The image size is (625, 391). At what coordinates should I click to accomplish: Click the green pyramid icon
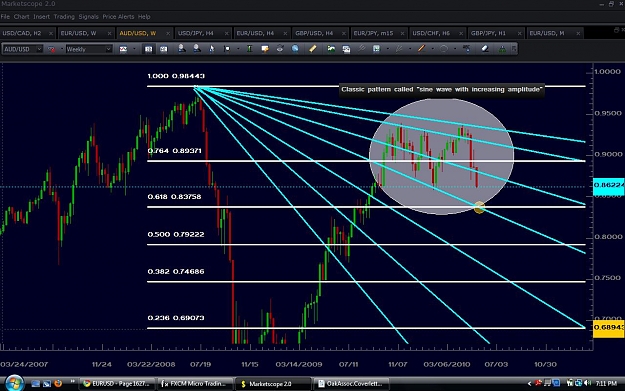(502, 49)
